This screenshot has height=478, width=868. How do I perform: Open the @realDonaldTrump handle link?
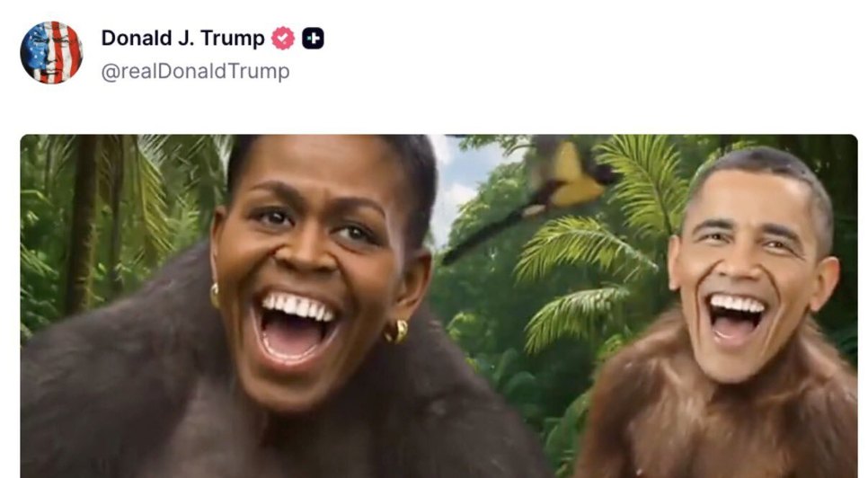pos(195,71)
